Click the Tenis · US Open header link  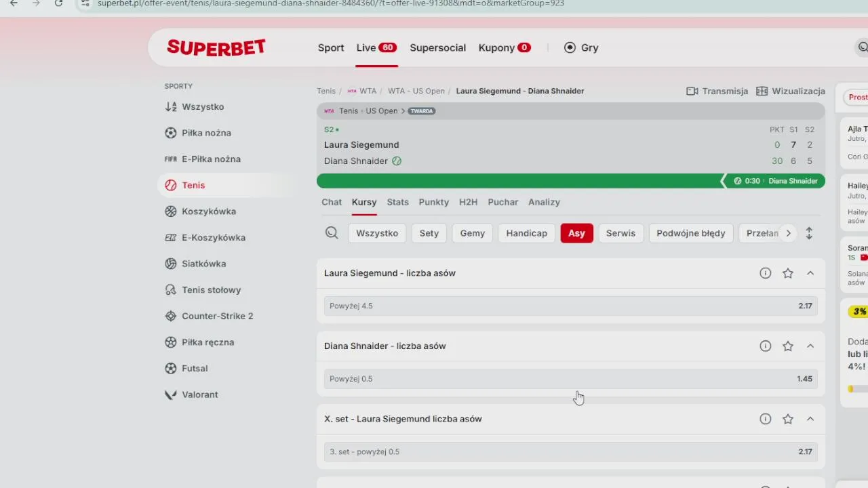pos(368,110)
